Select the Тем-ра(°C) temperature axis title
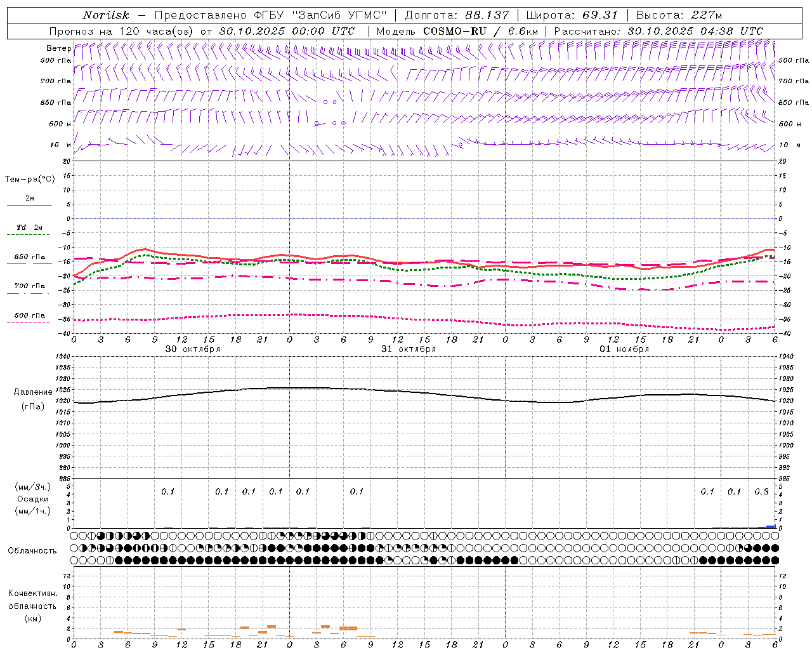This screenshot has width=812, height=650. (x=30, y=180)
